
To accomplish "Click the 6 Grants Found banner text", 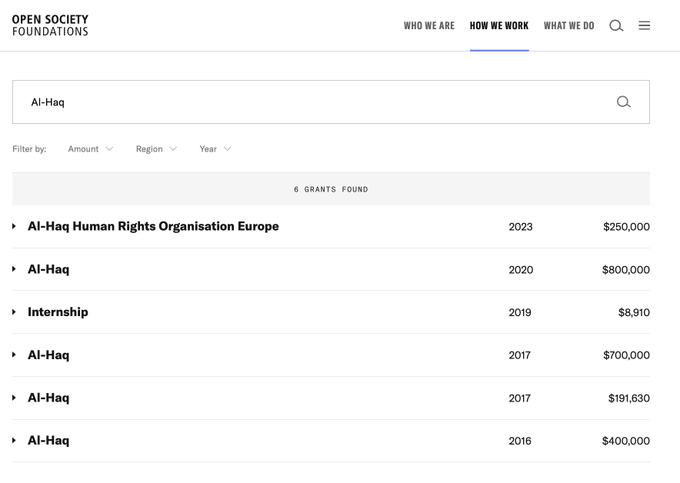I will pos(331,189).
